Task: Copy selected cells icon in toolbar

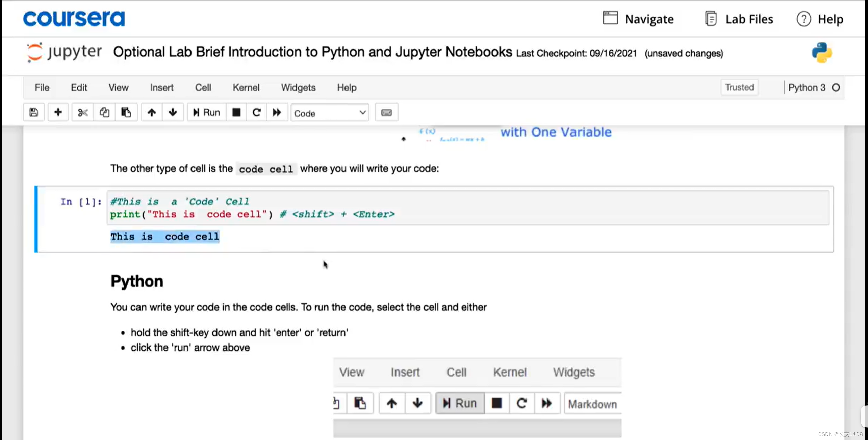Action: pos(104,112)
